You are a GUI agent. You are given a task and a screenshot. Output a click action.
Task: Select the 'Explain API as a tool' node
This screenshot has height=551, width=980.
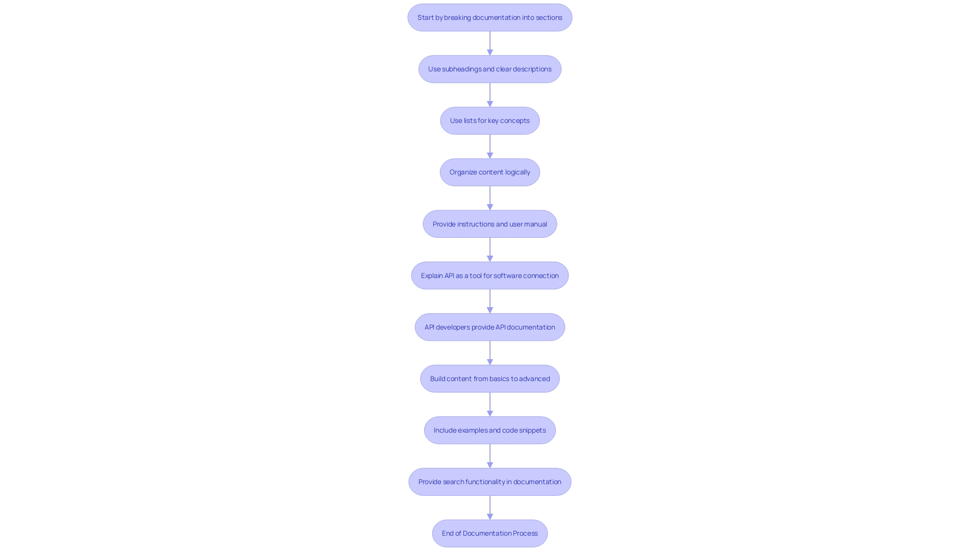(490, 274)
